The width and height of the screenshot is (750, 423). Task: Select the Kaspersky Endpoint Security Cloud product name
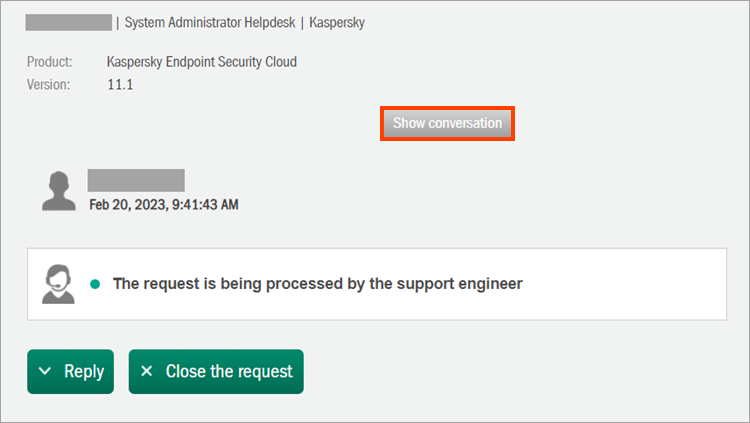click(x=201, y=62)
